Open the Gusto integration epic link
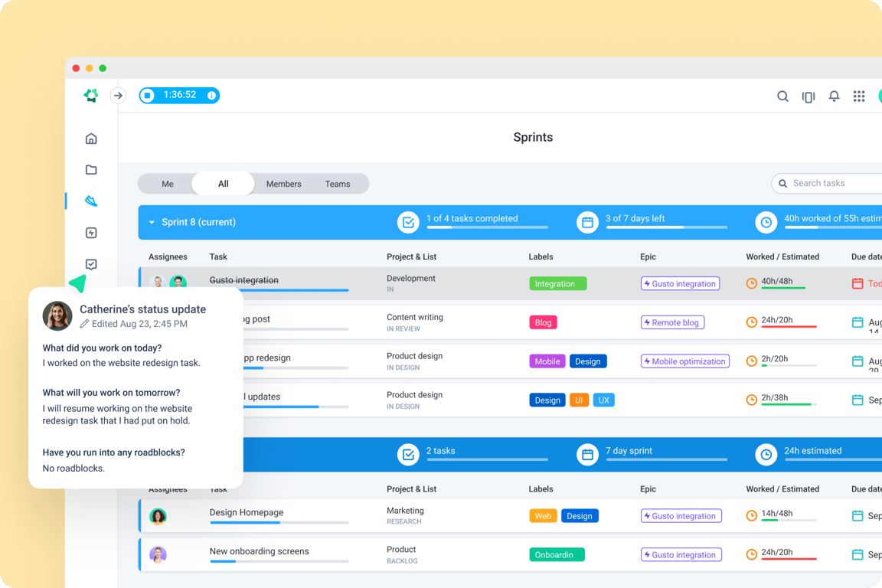 680,283
